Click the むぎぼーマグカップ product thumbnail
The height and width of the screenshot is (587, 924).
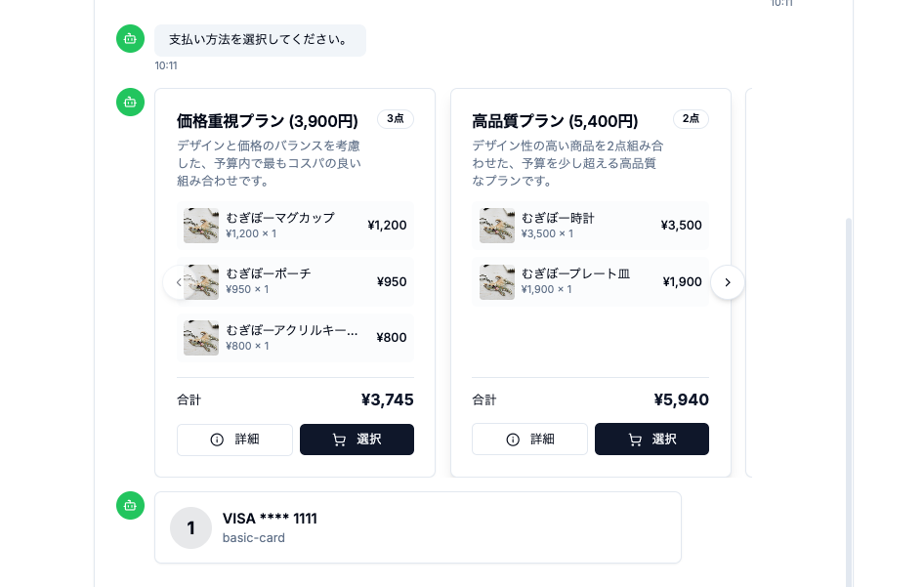click(x=201, y=226)
